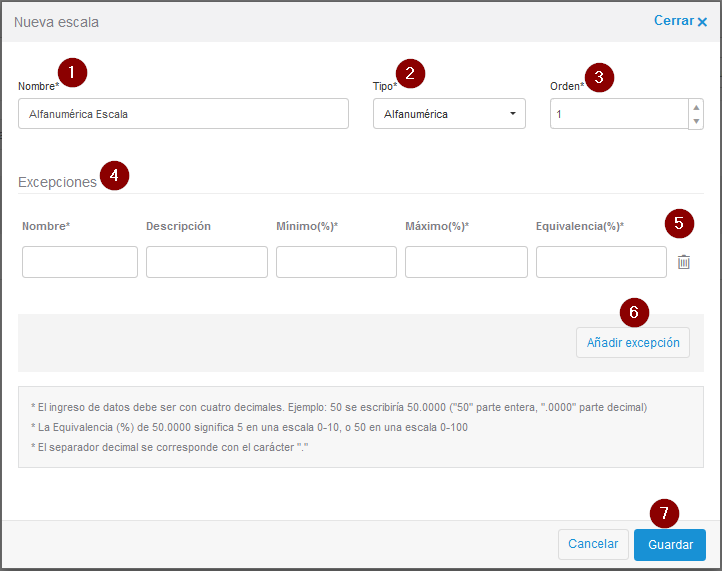Click the exception Descripción input field
Image resolution: width=722 pixels, height=571 pixels.
tap(207, 262)
